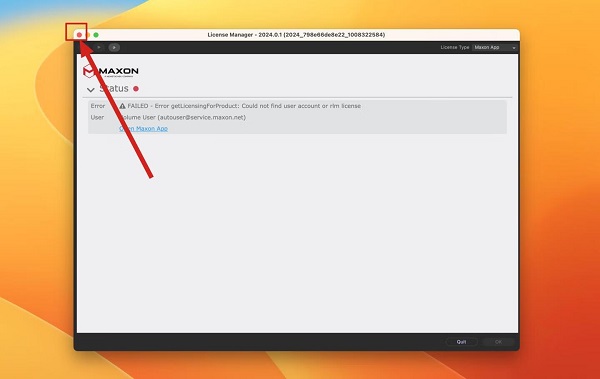Click the yellow minimize window button
This screenshot has height=379, width=600.
coord(88,35)
